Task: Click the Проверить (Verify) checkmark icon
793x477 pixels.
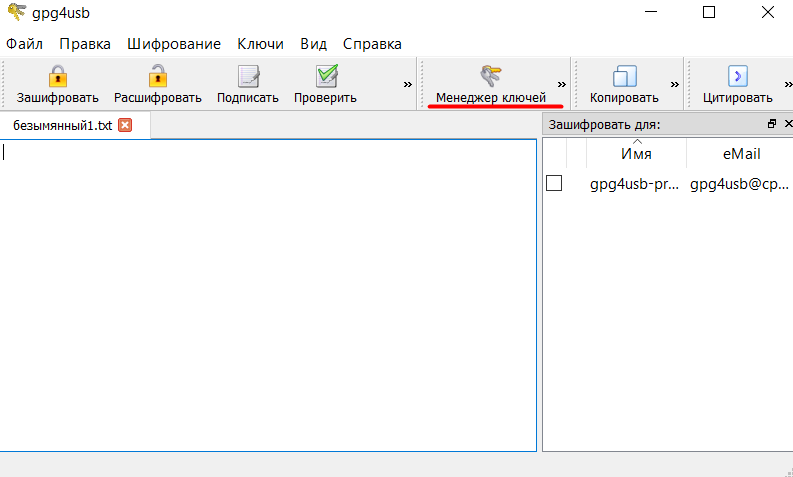Action: (x=325, y=77)
